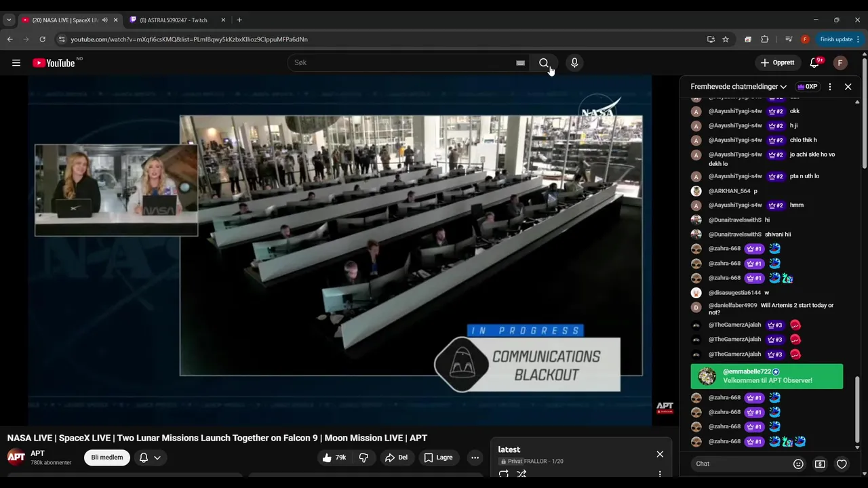Image resolution: width=868 pixels, height=488 pixels.
Task: Click the chat scrollbar
Action: pos(857,410)
